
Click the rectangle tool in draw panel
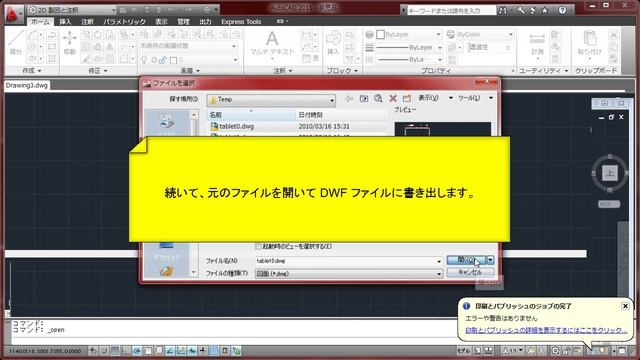52,47
